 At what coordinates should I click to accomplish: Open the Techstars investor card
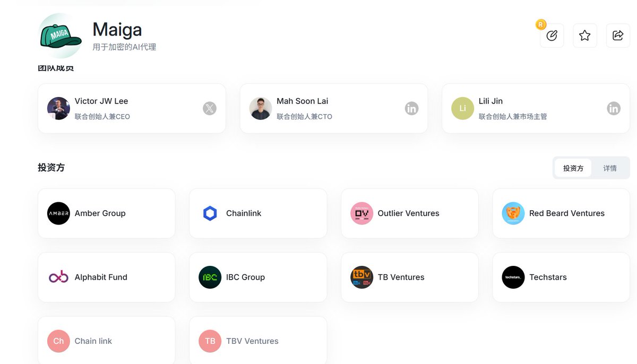[561, 277]
